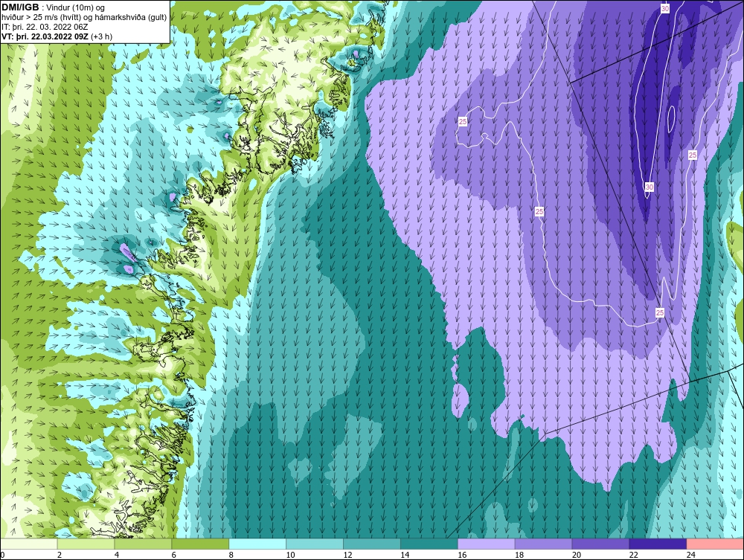Click the legend scale value "8"
Viewport: 744px width, 560px height.
pos(231,555)
